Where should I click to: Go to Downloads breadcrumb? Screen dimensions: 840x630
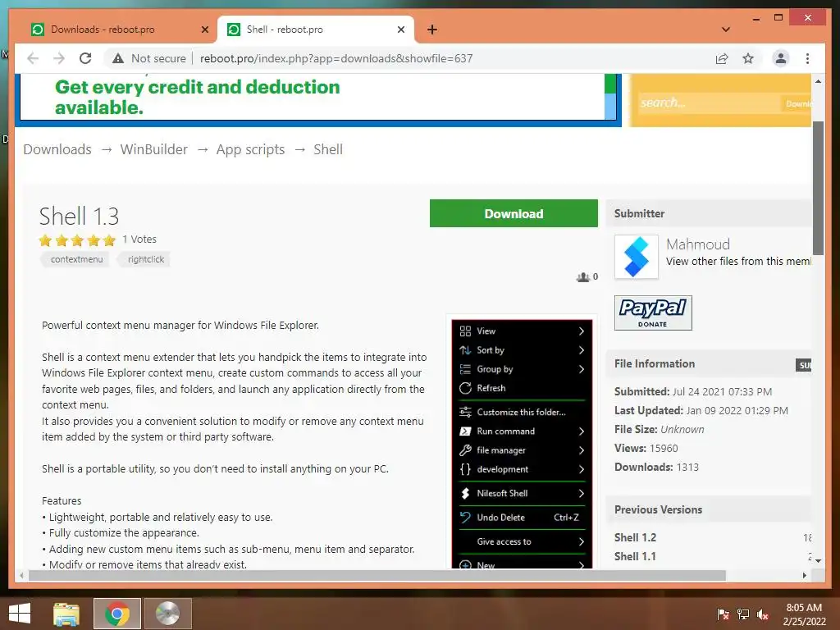[x=57, y=149]
